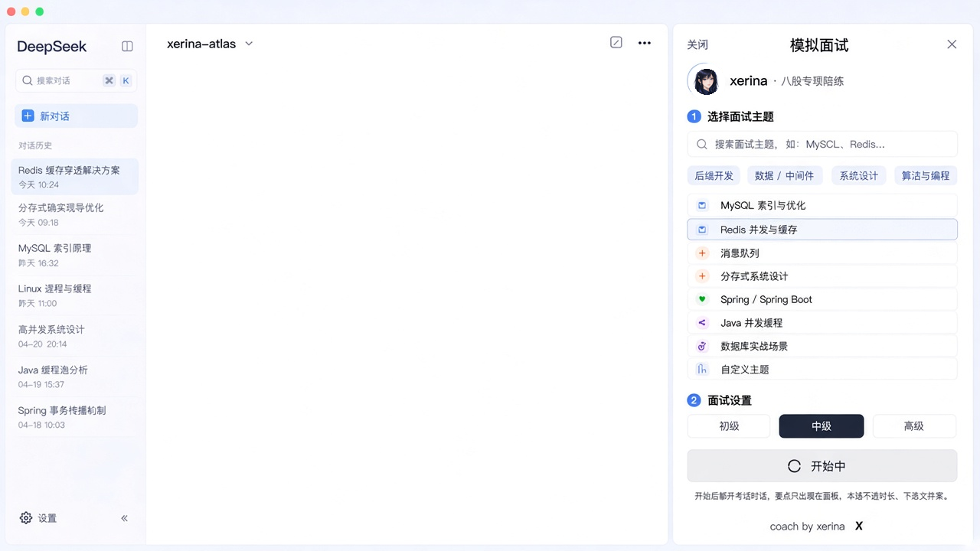Screen dimensions: 980x551
Task: Click the Redis topic row icon
Action: (702, 229)
